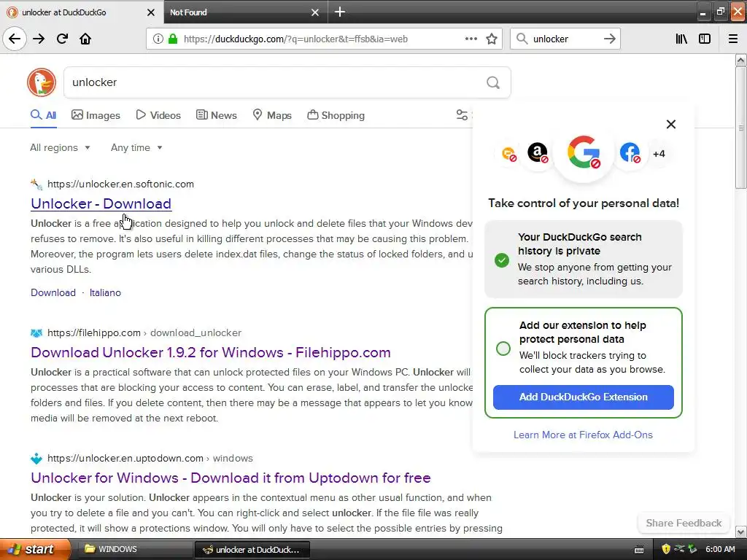
Task: Toggle the extension card empty circle
Action: coord(503,349)
